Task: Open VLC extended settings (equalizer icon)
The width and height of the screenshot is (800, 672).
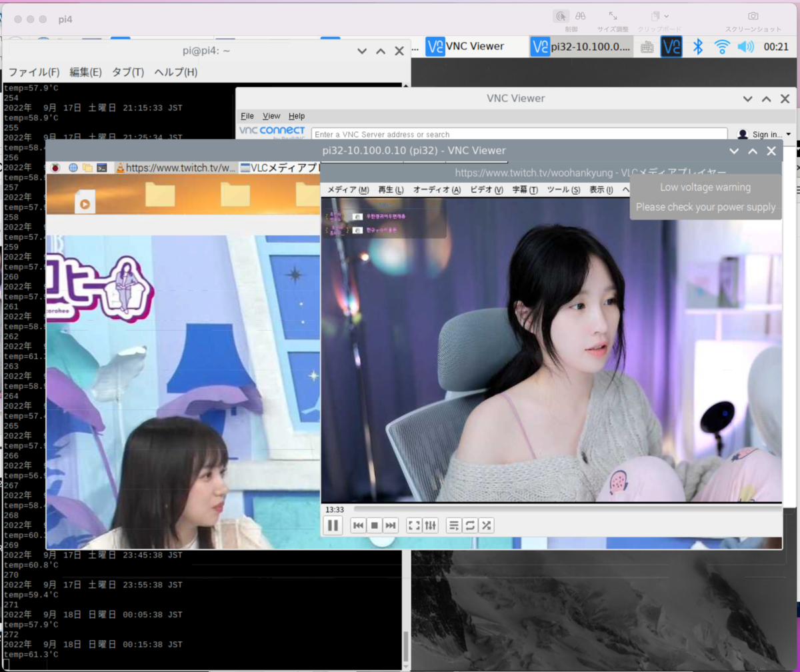Action: pyautogui.click(x=431, y=525)
